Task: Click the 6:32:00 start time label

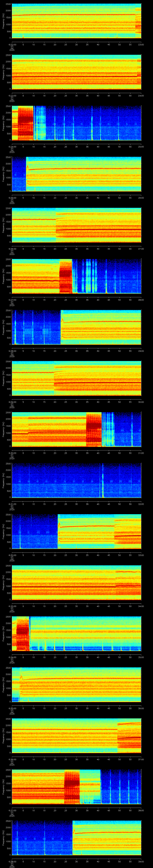Action: [x=12, y=555]
